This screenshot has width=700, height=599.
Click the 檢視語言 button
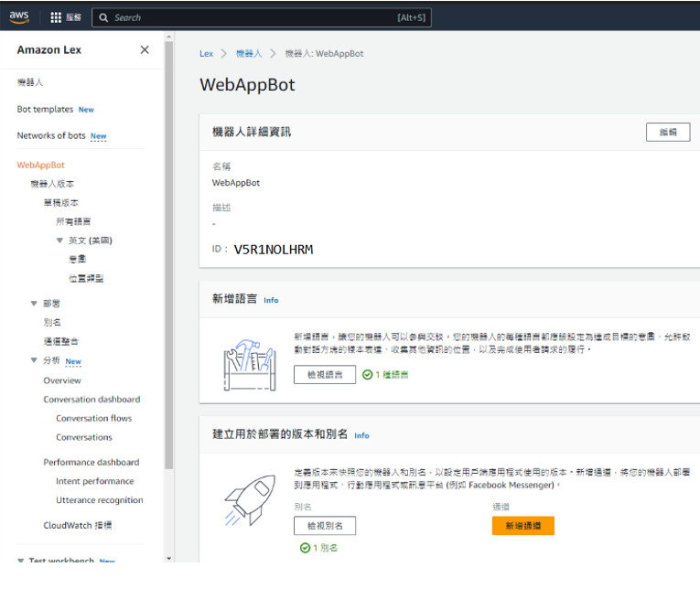click(x=325, y=375)
